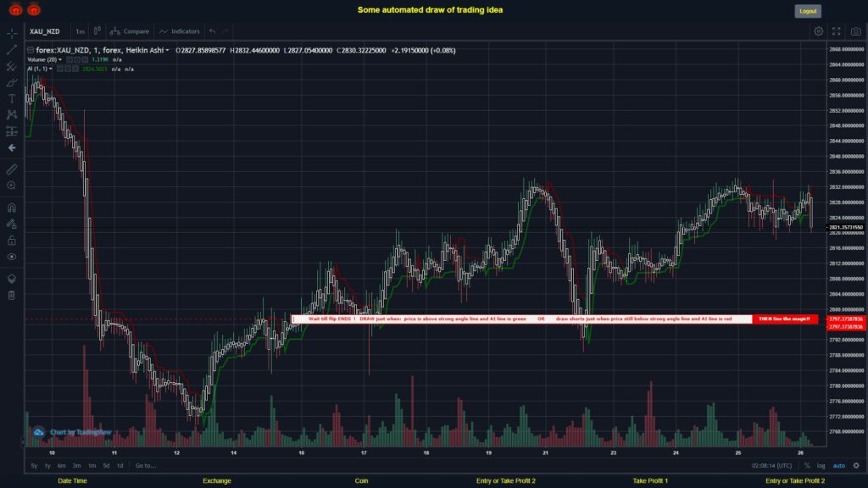Select the crosshair cursor tool
The image size is (868, 488).
[x=12, y=32]
